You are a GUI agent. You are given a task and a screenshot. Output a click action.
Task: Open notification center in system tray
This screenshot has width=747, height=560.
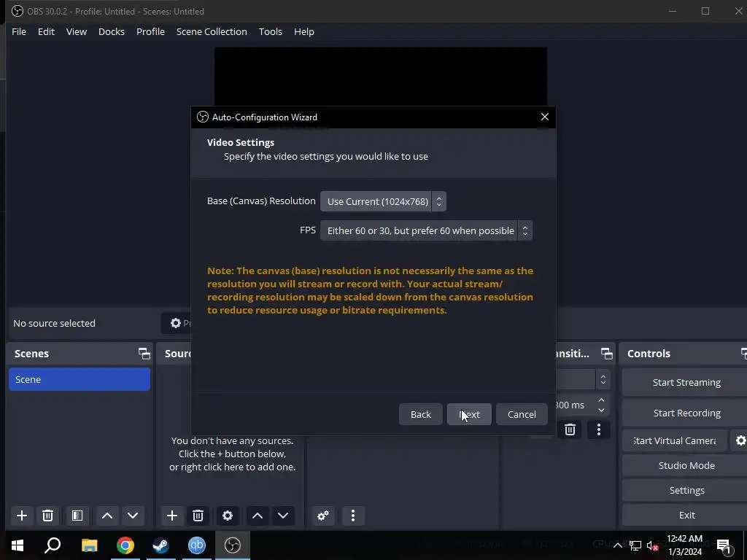pos(724,545)
